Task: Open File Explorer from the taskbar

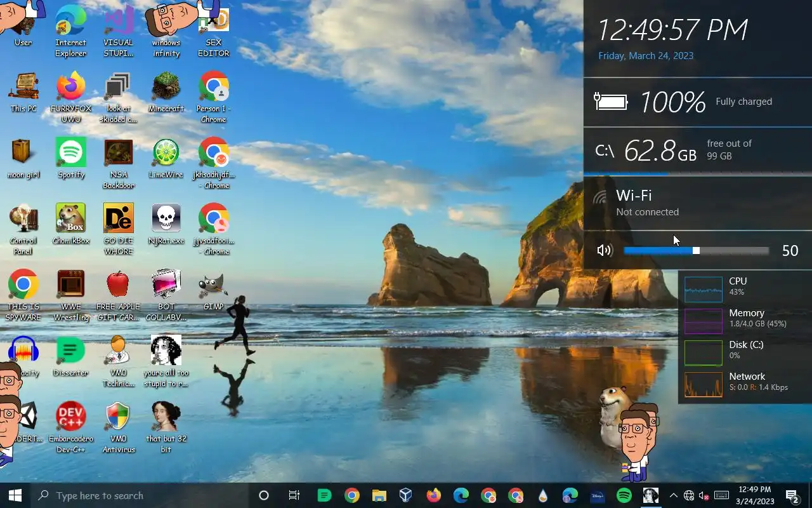Action: (x=379, y=495)
